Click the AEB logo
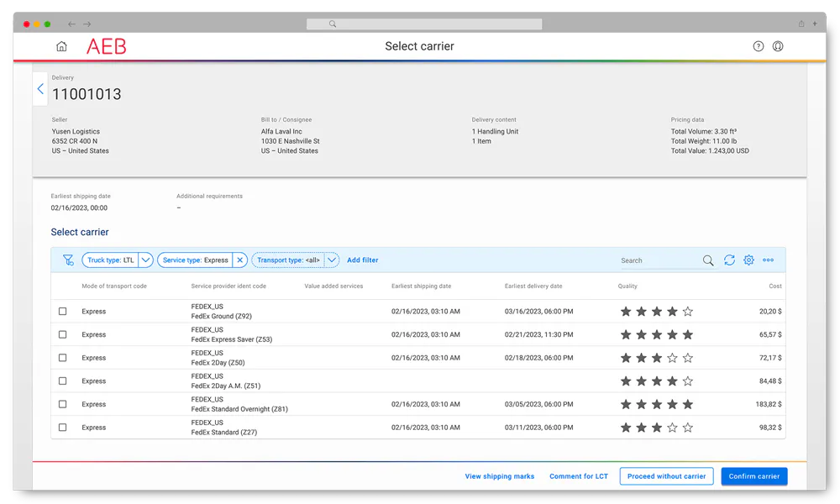 click(x=106, y=46)
